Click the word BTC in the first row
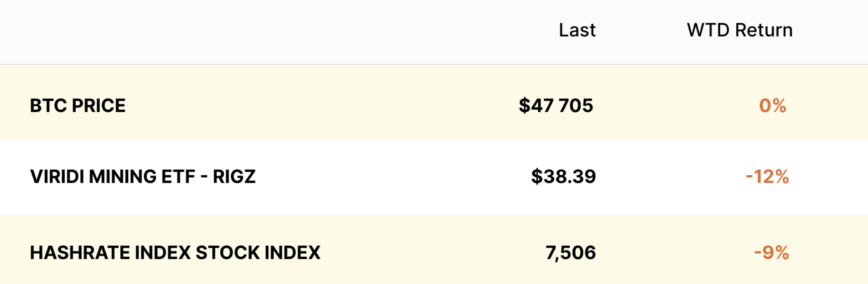The width and height of the screenshot is (868, 284). point(48,106)
